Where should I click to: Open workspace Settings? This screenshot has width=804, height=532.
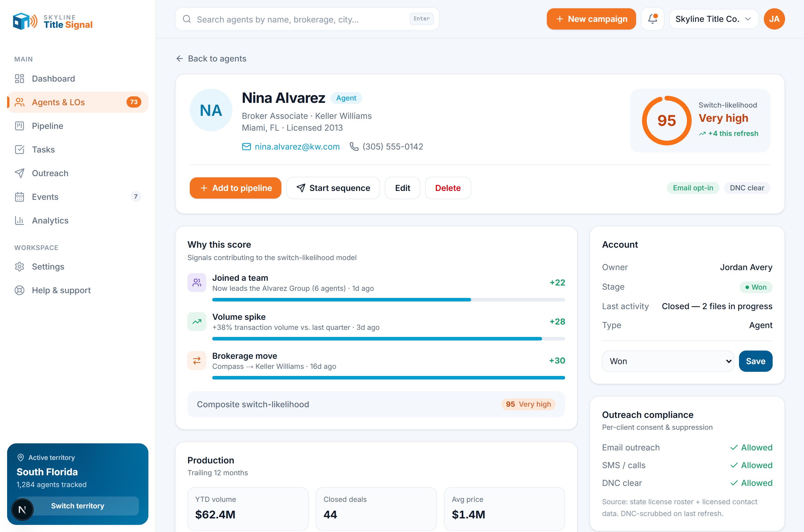[78, 267]
